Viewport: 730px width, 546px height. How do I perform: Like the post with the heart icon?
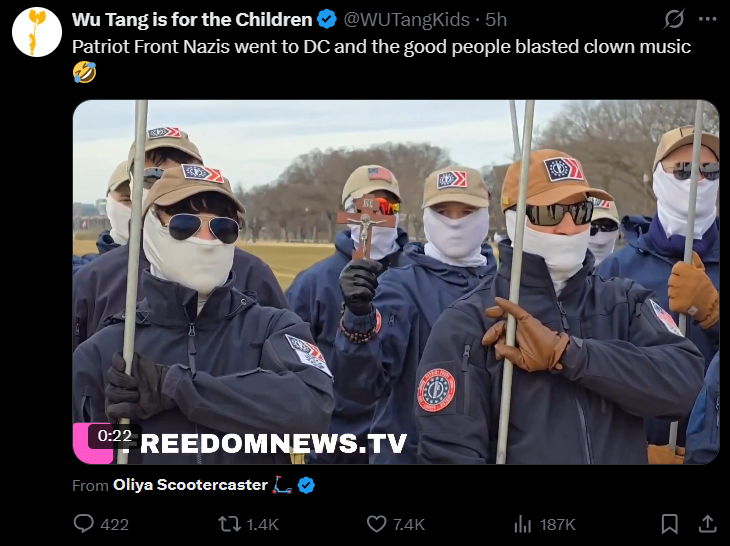point(377,524)
